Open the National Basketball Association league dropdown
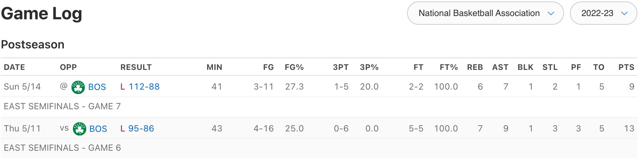 (x=485, y=13)
